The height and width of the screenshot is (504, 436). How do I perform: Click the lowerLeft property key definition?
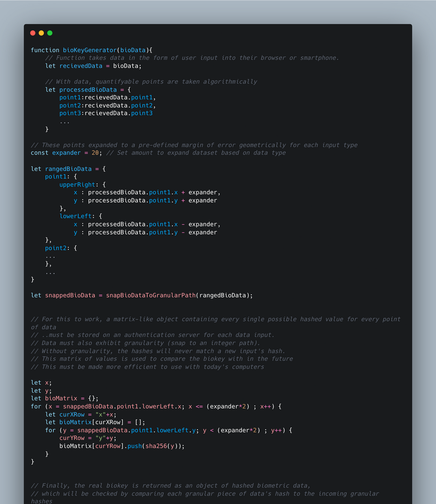click(x=75, y=217)
